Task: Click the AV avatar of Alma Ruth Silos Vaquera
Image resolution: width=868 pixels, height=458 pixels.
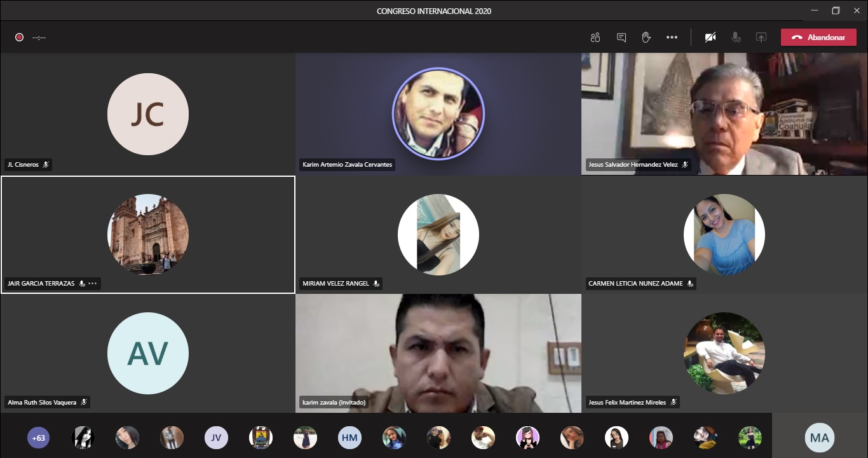Action: click(148, 353)
